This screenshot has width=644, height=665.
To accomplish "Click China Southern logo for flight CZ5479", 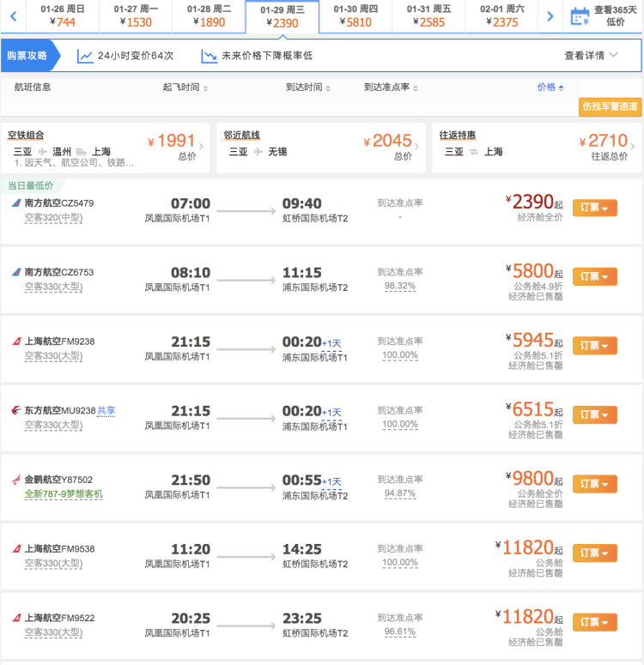I will 16,203.
